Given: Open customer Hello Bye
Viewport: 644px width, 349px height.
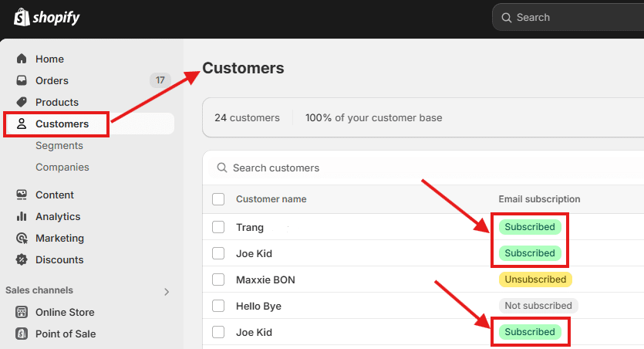Looking at the screenshot, I should point(258,307).
